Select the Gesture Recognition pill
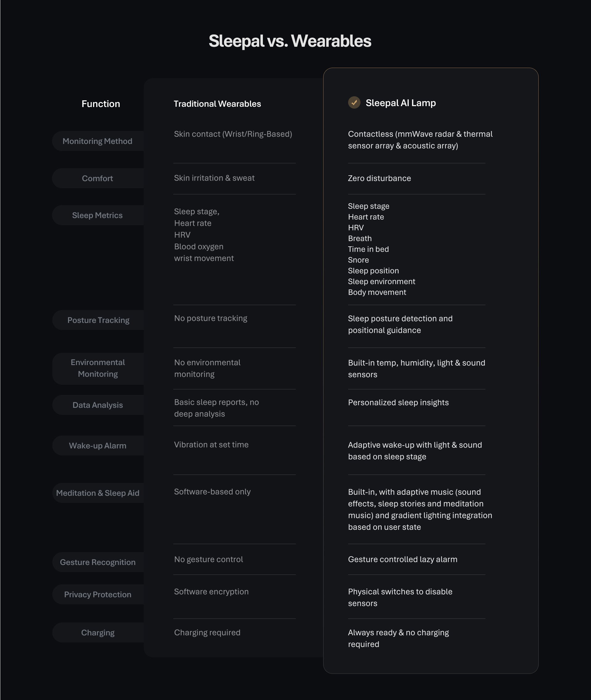The image size is (591, 700). tap(98, 562)
